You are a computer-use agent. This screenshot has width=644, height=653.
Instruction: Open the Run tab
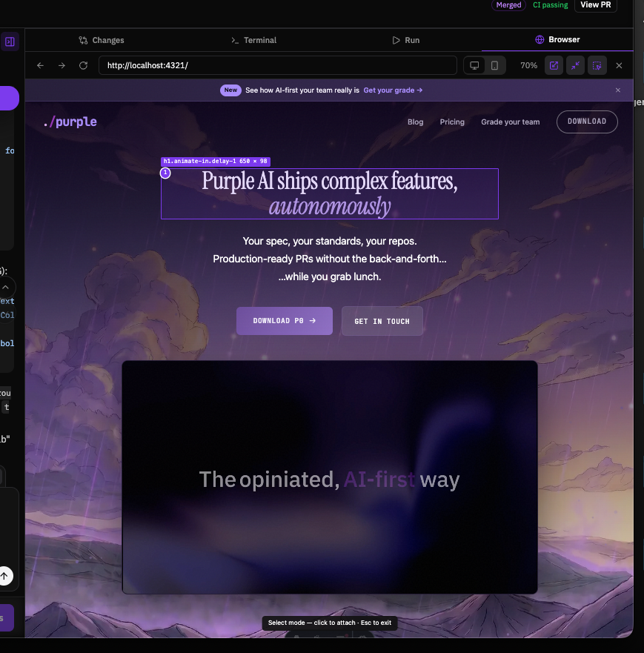[406, 40]
